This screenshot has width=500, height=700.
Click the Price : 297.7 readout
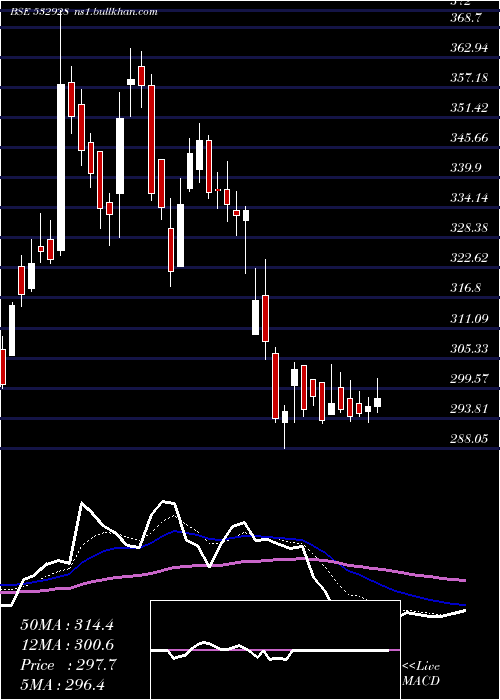(x=68, y=665)
